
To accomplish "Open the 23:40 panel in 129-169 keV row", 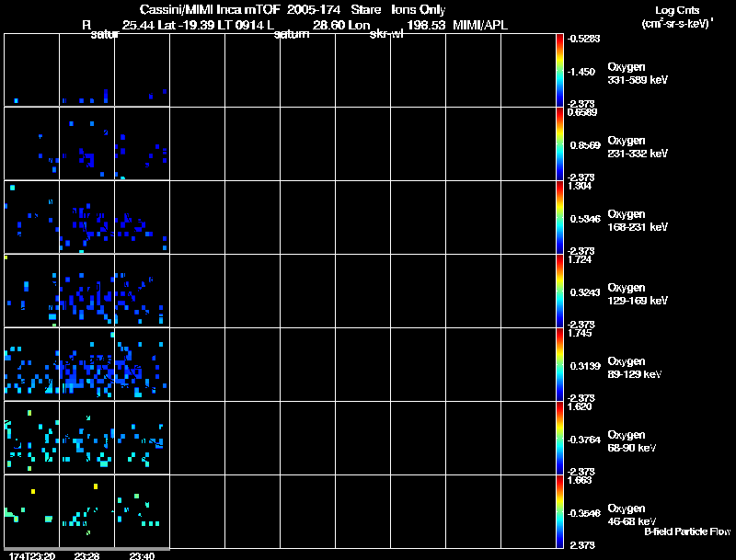I will tap(142, 291).
